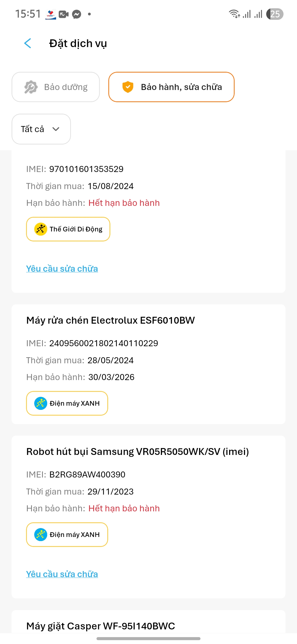
Task: Tap the robot vacuum's Điện máy XANH logo
Action: [x=41, y=534]
